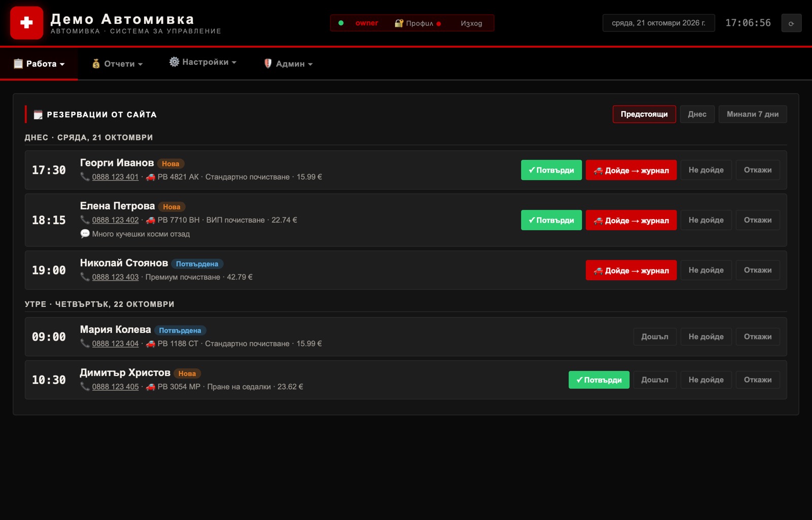812x520 pixels.
Task: Click the money bag icon in Отчети
Action: click(x=96, y=63)
